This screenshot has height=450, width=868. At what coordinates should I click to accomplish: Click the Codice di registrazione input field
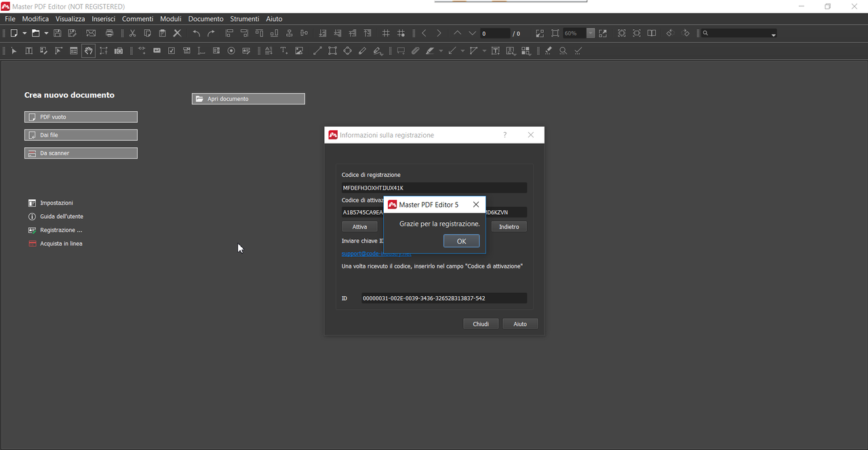(x=434, y=188)
